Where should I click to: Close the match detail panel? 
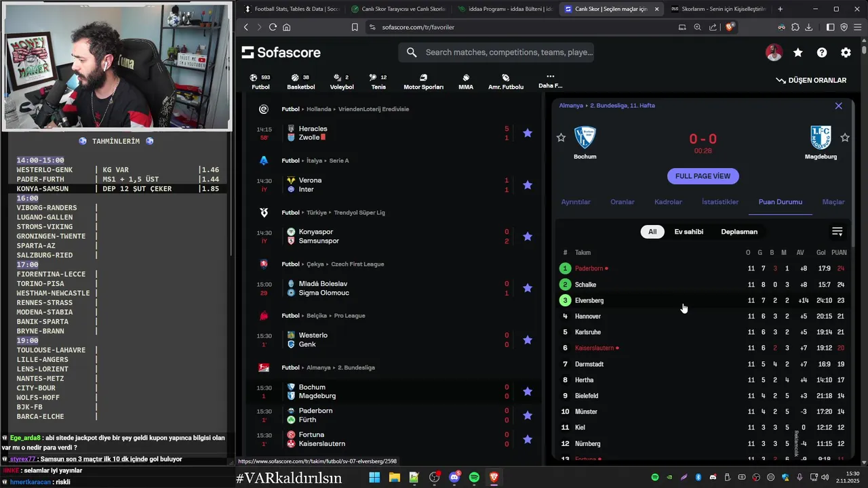(839, 106)
